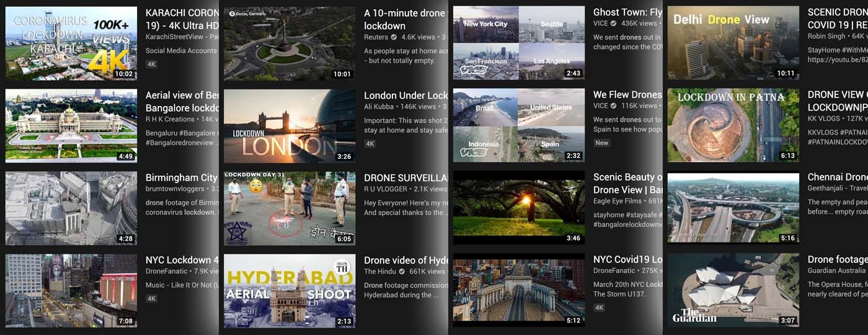
Task: Open Lockdown London thumbnail
Action: pyautogui.click(x=290, y=126)
